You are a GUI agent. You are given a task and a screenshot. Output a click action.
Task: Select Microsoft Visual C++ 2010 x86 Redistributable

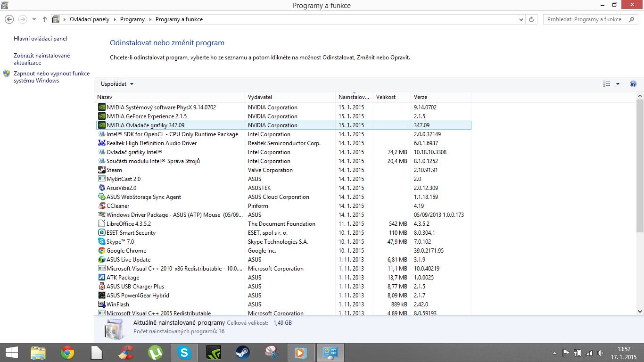283,269
